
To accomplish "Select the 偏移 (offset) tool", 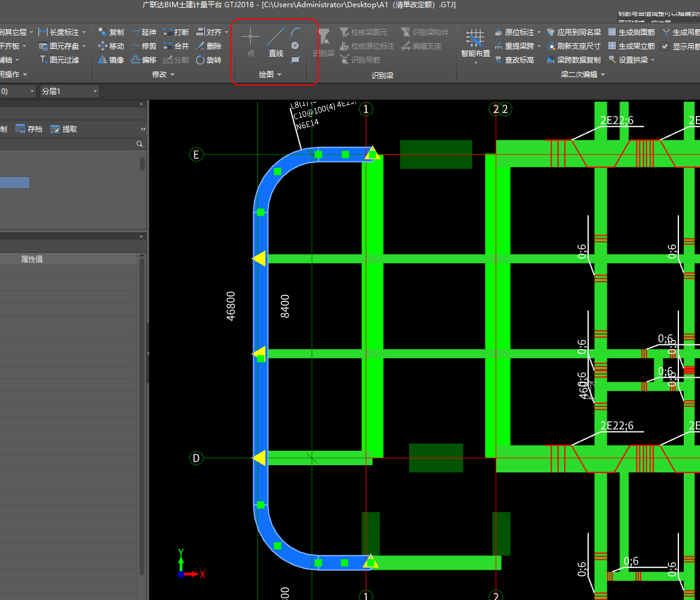I will (x=143, y=60).
